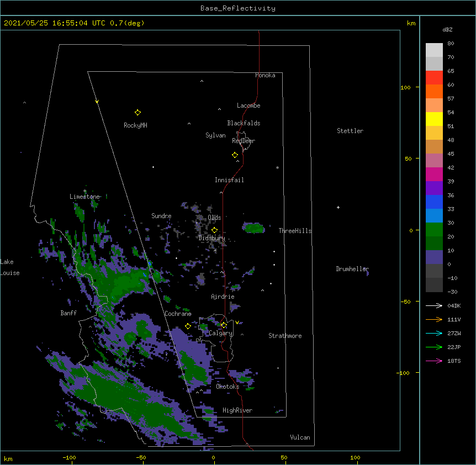The image size is (476, 465).
Task: Click the Okotoks label
Action: (228, 387)
